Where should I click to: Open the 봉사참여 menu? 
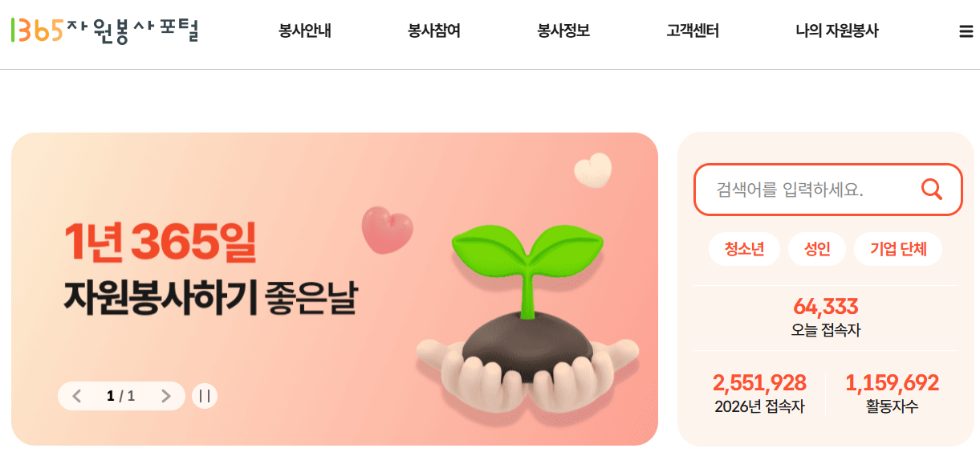pyautogui.click(x=434, y=31)
